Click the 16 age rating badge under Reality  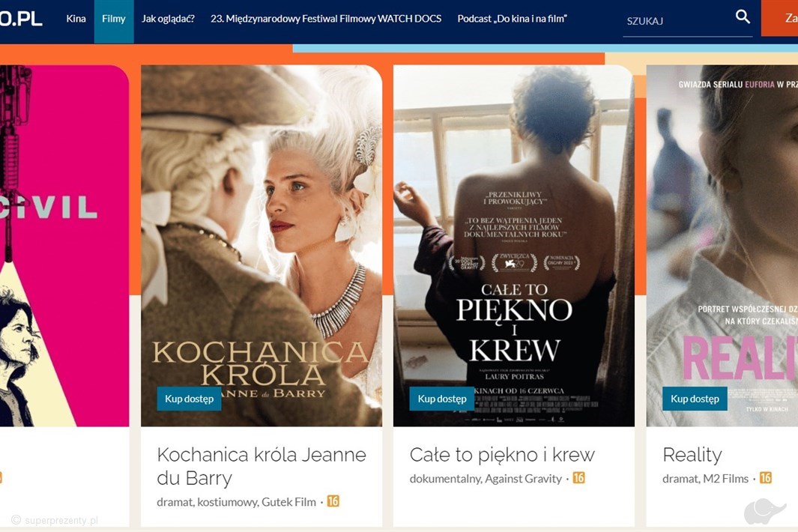(x=765, y=477)
